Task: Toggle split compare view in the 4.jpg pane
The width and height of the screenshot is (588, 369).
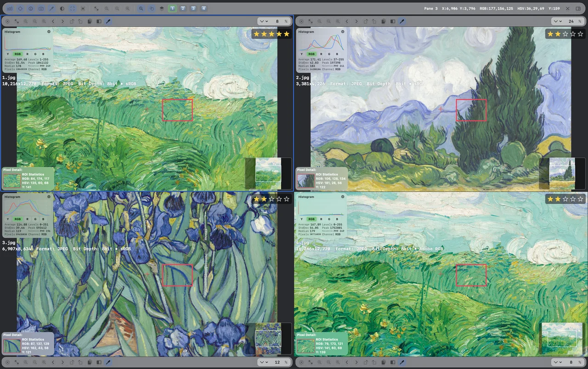Action: 393,362
